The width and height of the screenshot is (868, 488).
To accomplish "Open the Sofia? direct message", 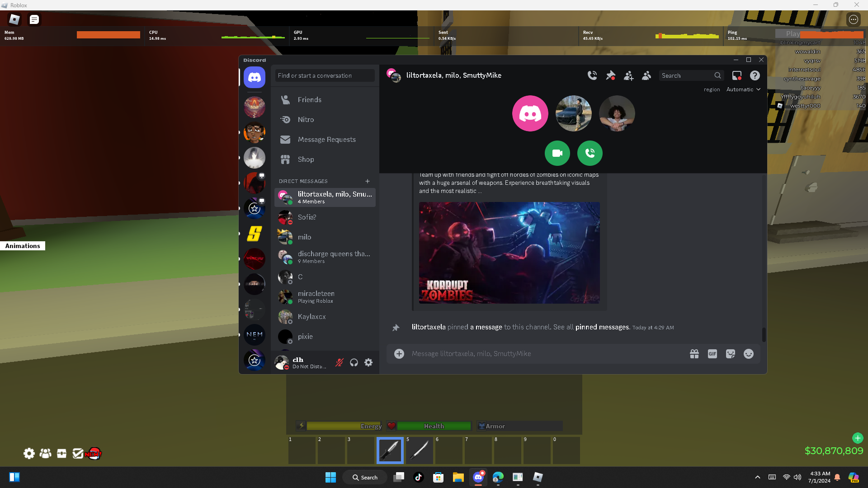I will (325, 217).
